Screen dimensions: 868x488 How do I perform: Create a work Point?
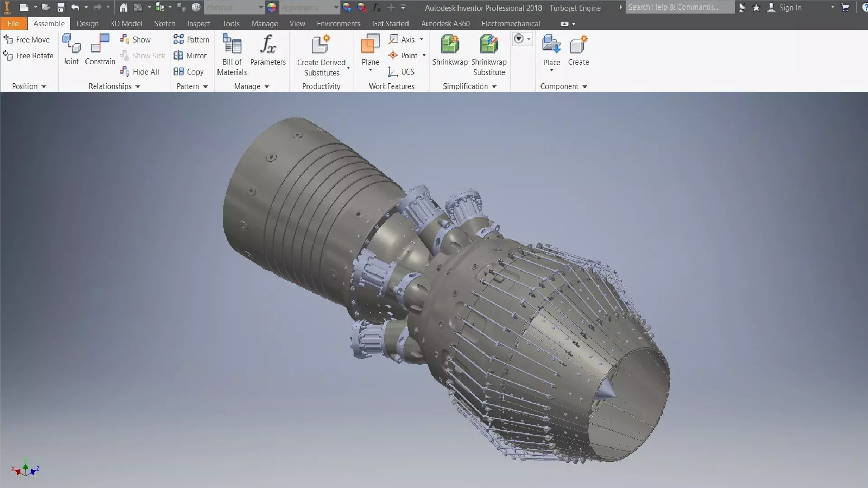click(x=403, y=56)
